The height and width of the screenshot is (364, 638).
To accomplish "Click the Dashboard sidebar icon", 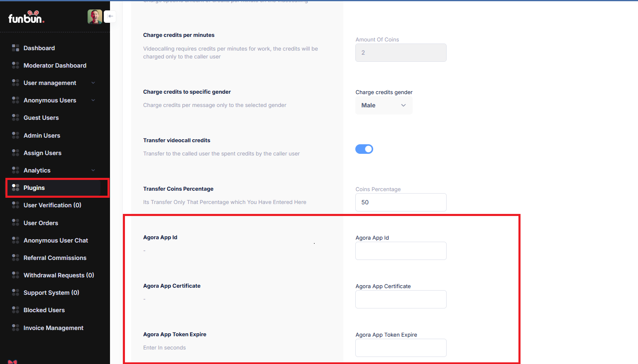I will pyautogui.click(x=16, y=48).
